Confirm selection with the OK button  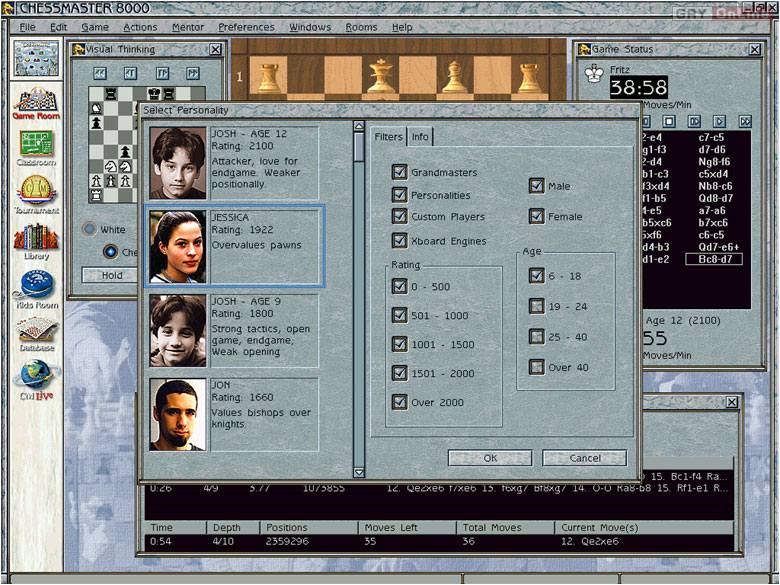click(x=489, y=458)
